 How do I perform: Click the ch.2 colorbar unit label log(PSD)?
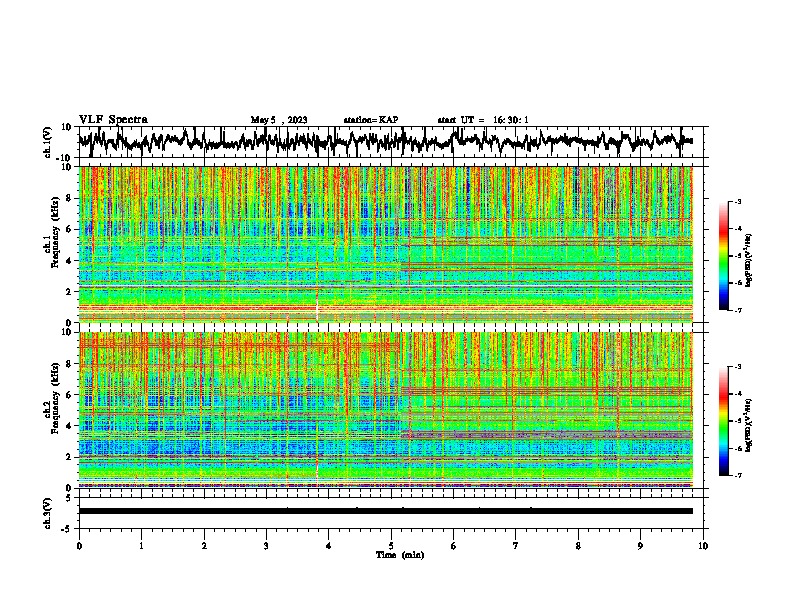point(748,425)
